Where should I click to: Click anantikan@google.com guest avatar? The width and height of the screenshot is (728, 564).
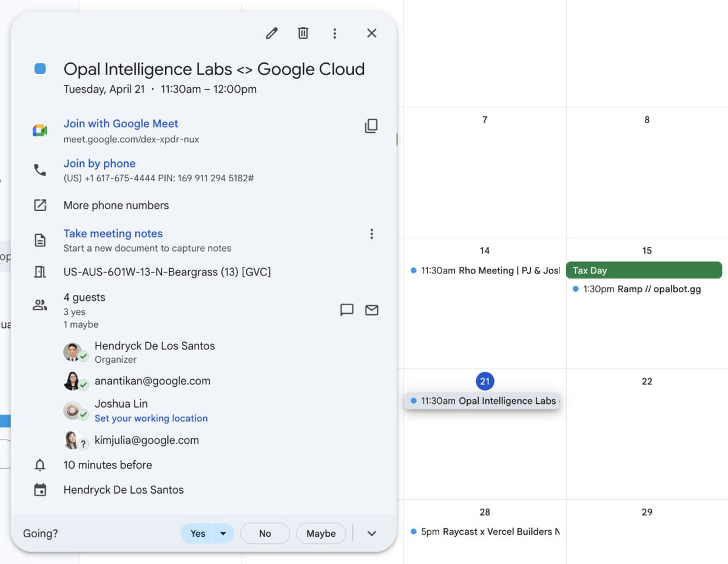pos(73,381)
